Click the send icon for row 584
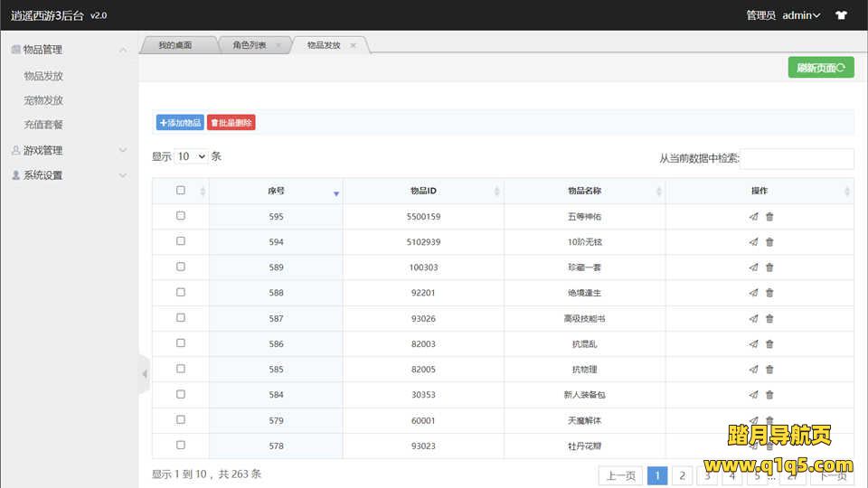The image size is (868, 488). click(753, 395)
